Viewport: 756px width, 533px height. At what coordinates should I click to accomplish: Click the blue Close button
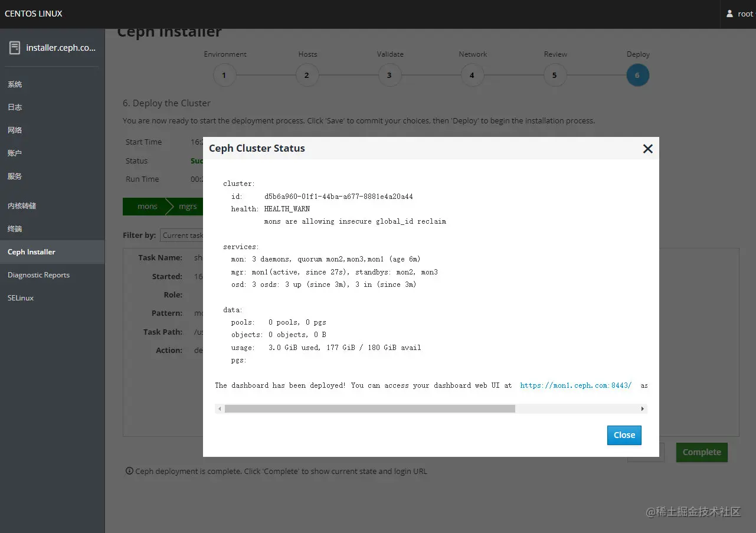(x=624, y=435)
